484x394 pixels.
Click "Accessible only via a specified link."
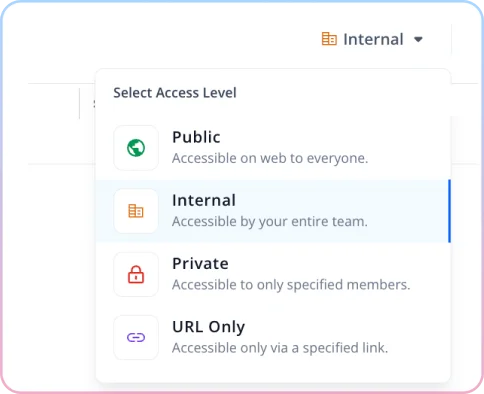pyautogui.click(x=280, y=348)
